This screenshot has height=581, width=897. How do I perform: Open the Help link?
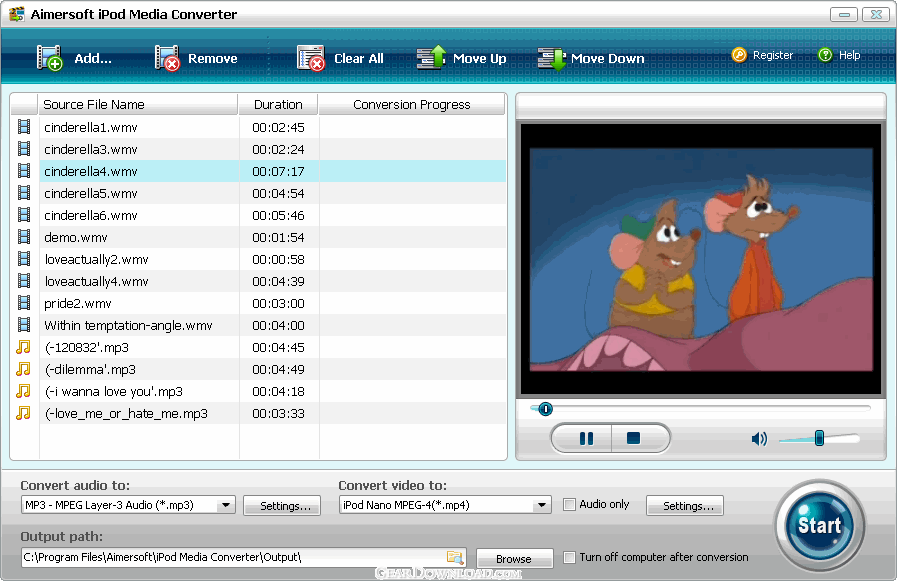point(850,55)
